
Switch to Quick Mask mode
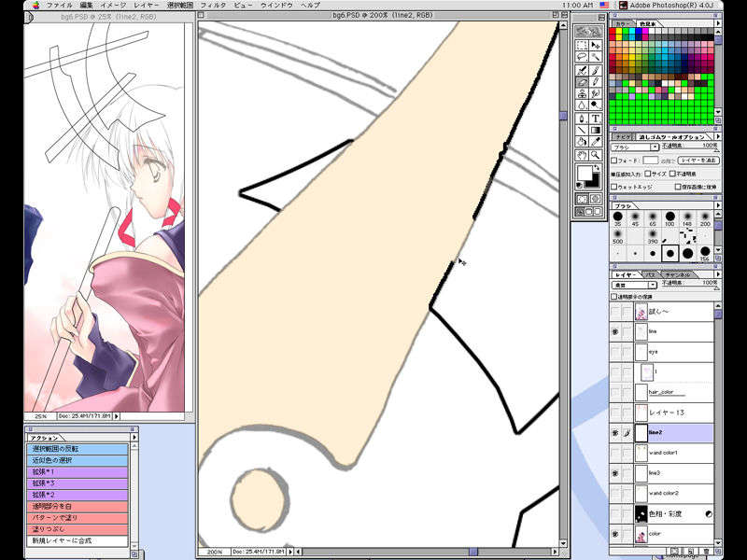pos(596,199)
